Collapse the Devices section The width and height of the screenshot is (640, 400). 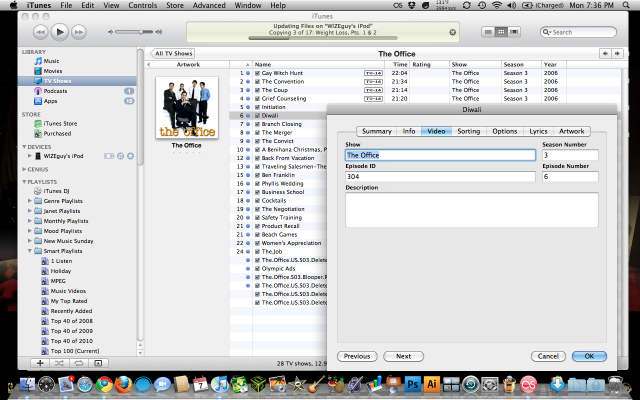click(24, 147)
